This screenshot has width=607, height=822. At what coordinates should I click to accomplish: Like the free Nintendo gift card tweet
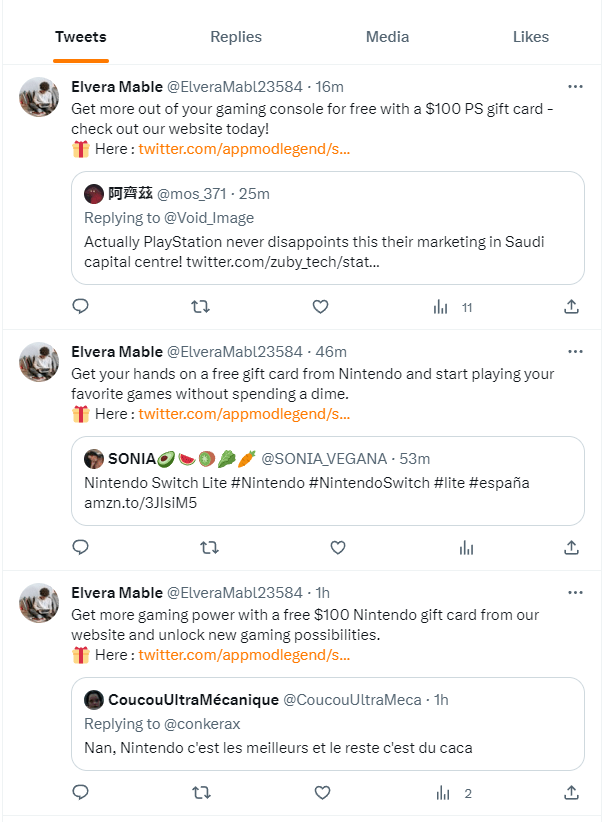[x=338, y=547]
